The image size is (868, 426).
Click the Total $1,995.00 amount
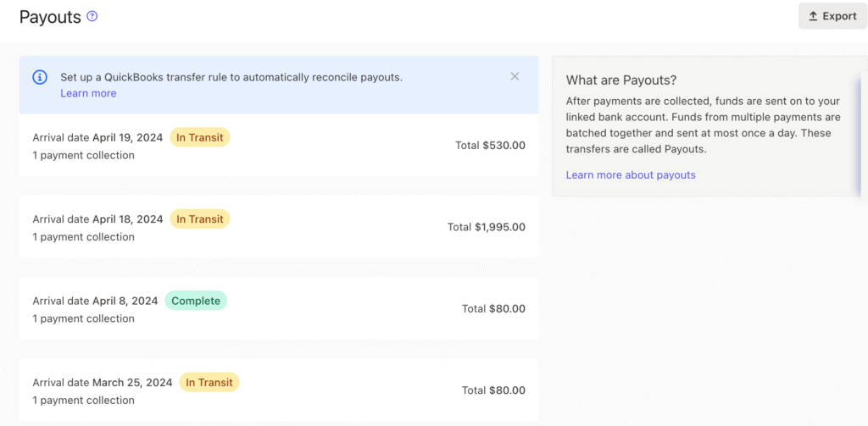coord(486,227)
